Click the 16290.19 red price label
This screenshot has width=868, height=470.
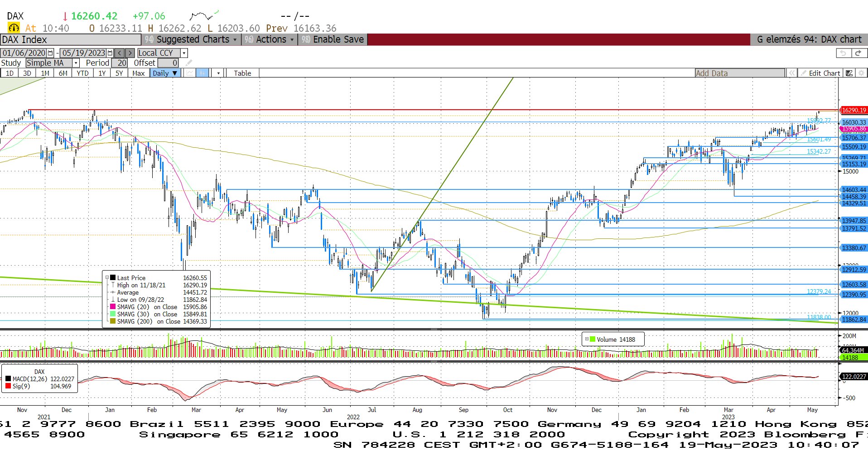[854, 110]
